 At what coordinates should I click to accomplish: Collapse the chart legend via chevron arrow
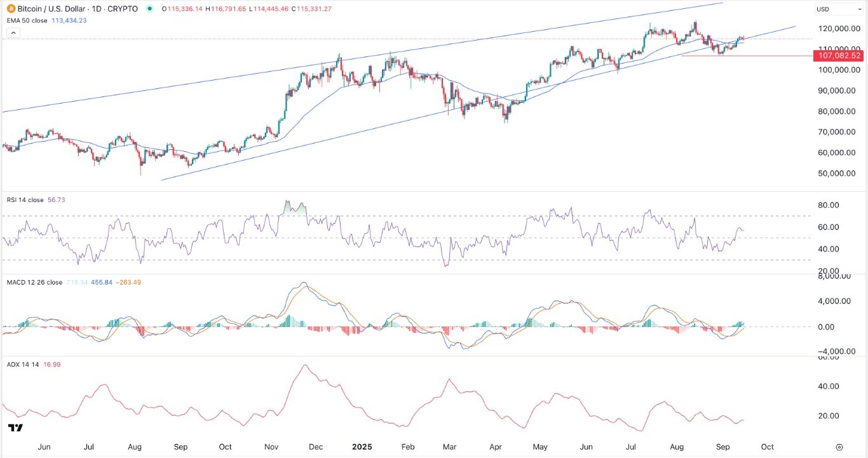coord(13,32)
